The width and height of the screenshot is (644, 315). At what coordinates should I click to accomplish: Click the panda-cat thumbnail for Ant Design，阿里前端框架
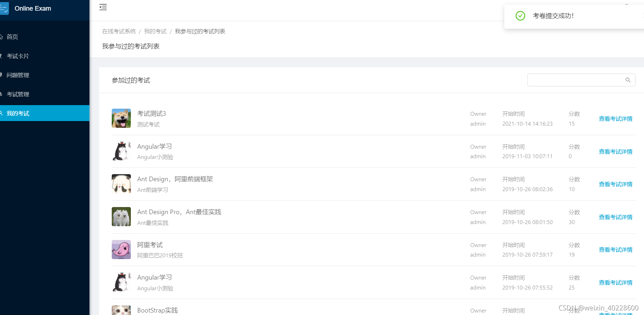pyautogui.click(x=121, y=184)
